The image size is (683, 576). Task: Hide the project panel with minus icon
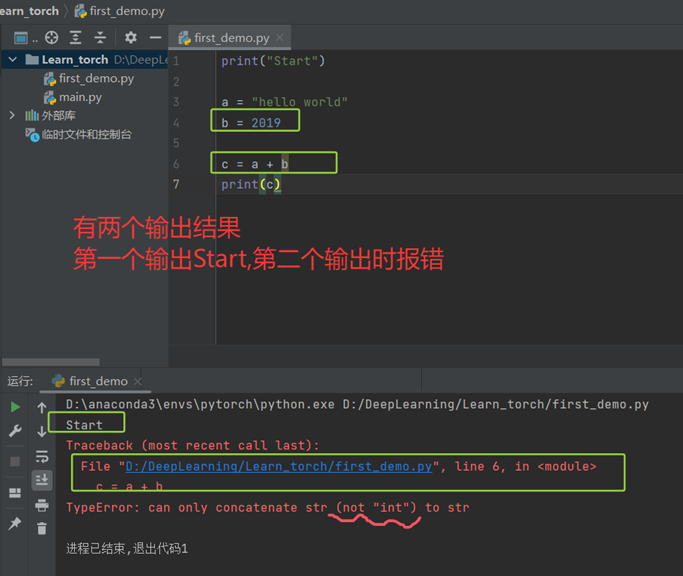[x=156, y=38]
